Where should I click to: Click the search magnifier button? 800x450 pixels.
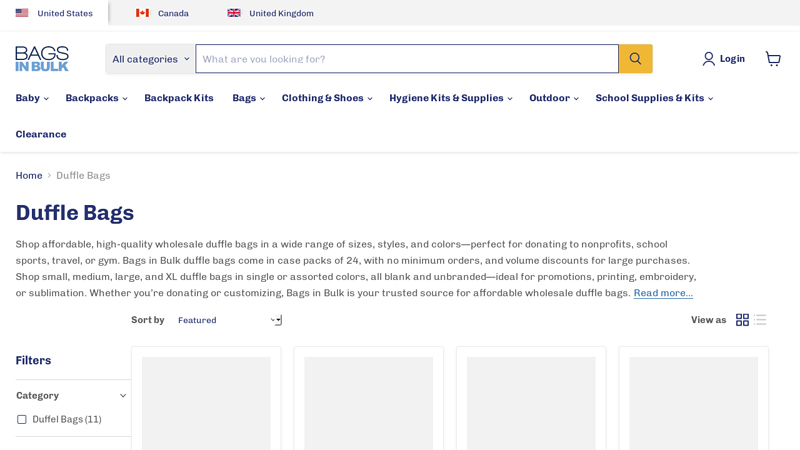click(635, 59)
